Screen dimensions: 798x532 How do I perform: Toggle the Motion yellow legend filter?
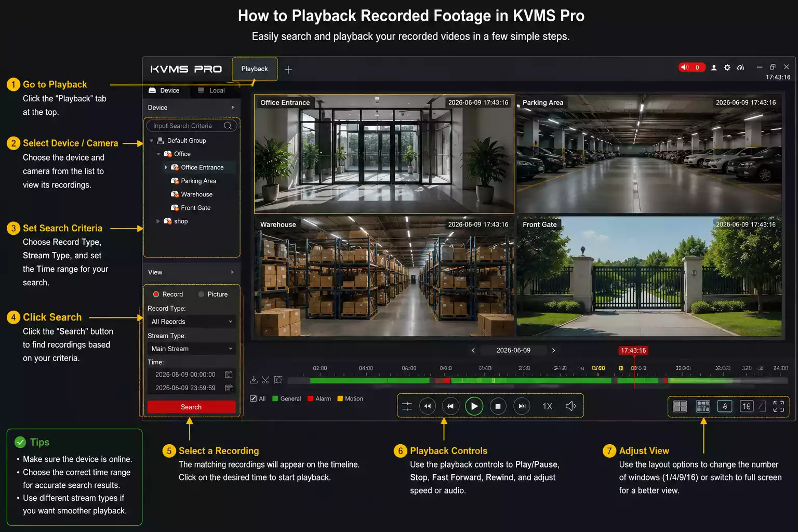pos(350,398)
